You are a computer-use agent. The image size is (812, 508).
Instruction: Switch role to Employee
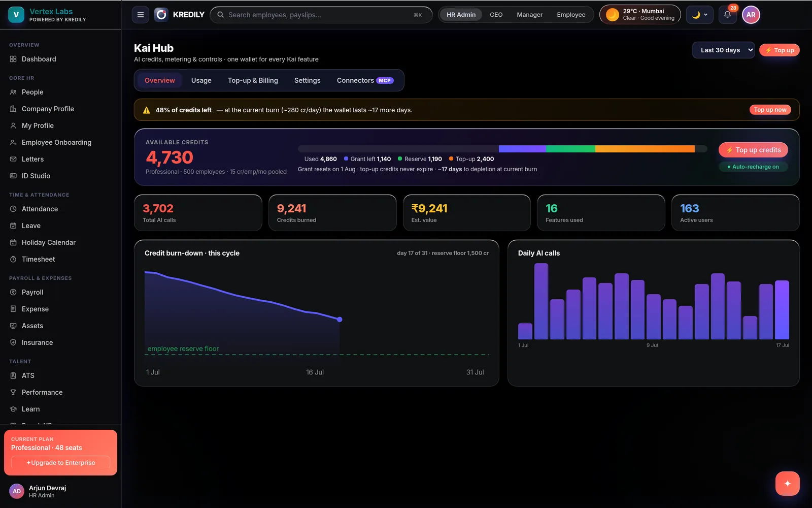(x=571, y=15)
